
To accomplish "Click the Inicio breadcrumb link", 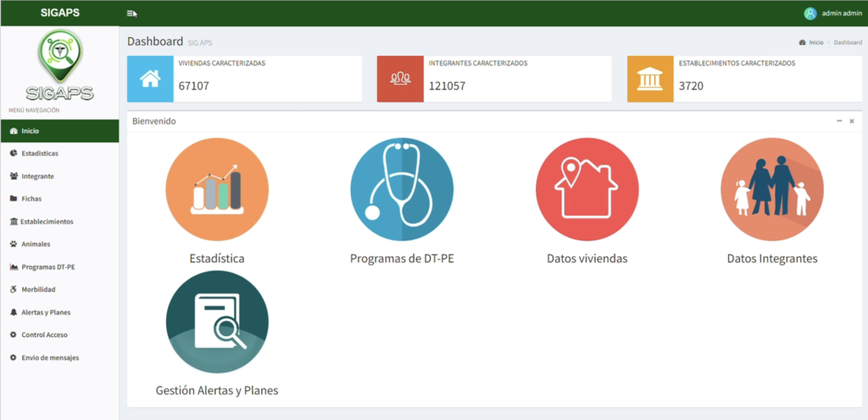I will (x=815, y=42).
